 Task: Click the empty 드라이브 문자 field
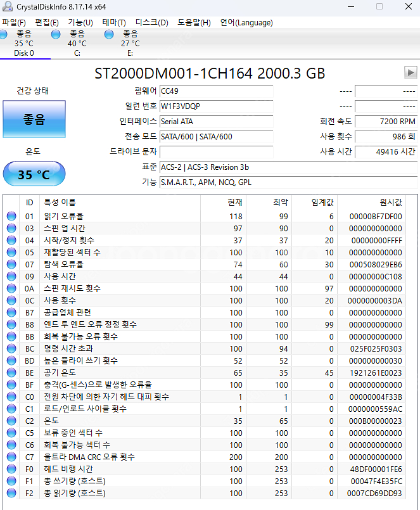pyautogui.click(x=217, y=152)
